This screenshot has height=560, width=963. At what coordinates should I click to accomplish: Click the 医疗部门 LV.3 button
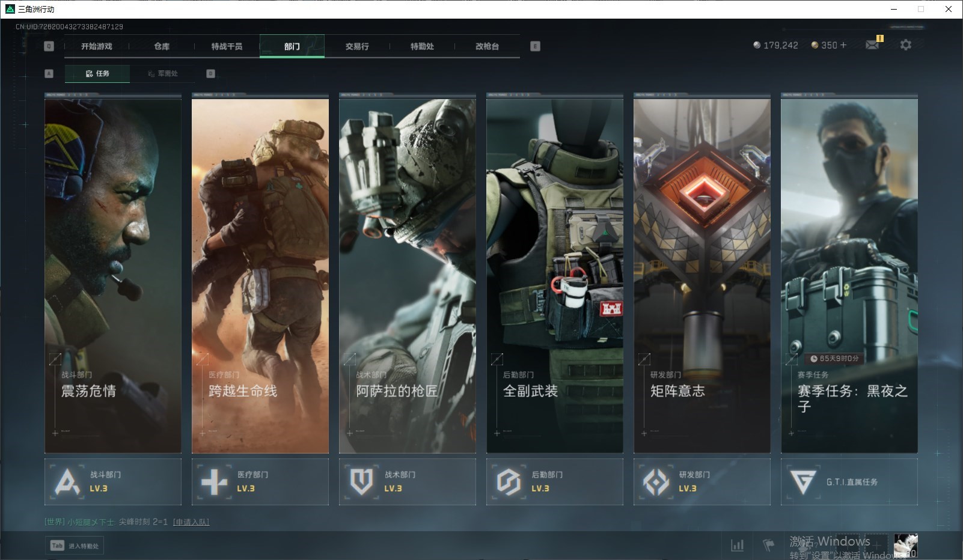pos(260,482)
